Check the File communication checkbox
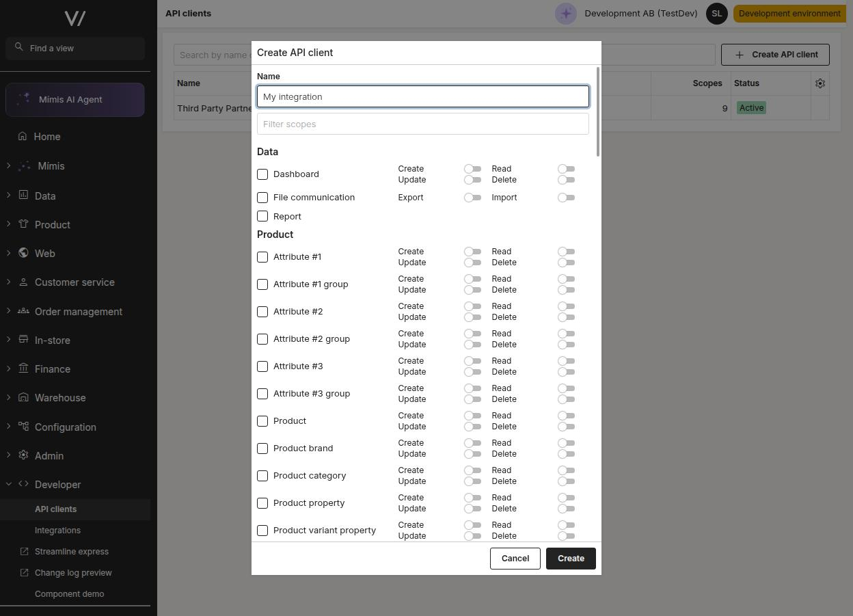The width and height of the screenshot is (853, 616). pyautogui.click(x=262, y=198)
